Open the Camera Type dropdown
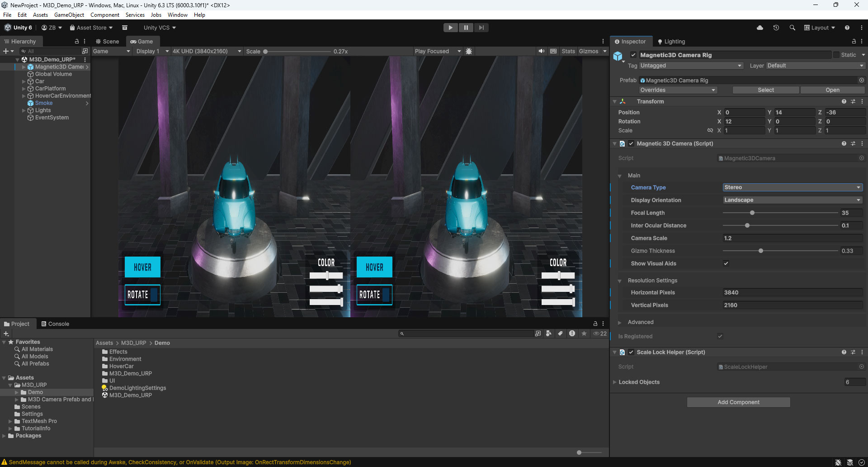The width and height of the screenshot is (868, 467). coord(793,187)
